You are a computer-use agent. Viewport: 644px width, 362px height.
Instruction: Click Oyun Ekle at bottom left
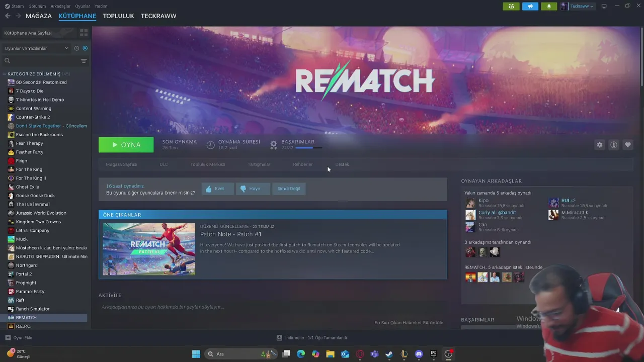coord(19,338)
